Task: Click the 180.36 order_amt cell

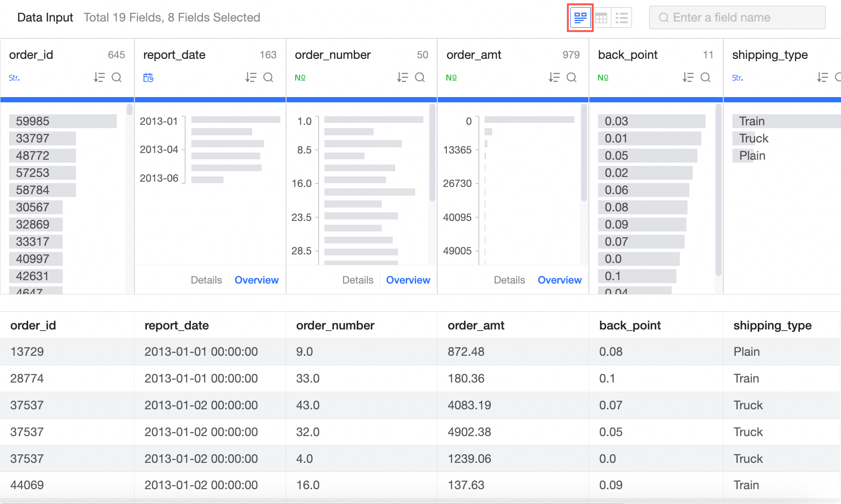Action: pyautogui.click(x=466, y=378)
